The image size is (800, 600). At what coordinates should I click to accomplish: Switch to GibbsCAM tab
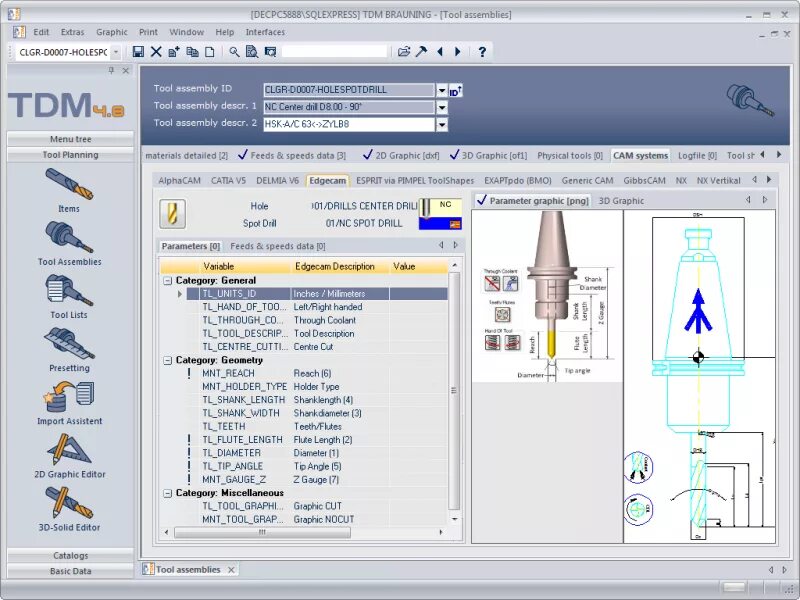644,181
